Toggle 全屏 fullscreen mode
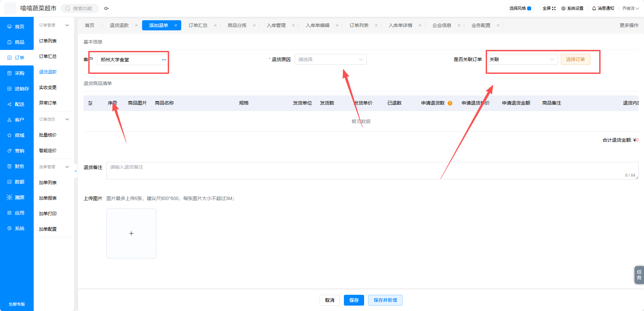 [x=549, y=8]
